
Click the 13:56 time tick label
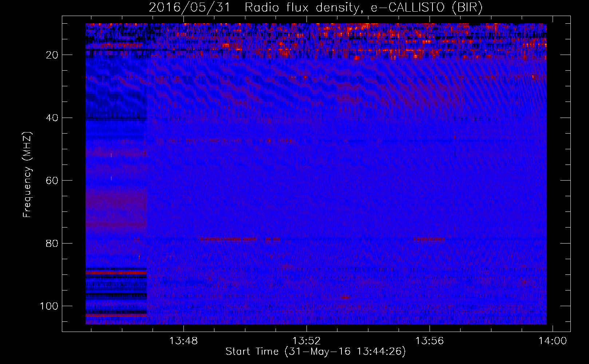[x=430, y=341]
